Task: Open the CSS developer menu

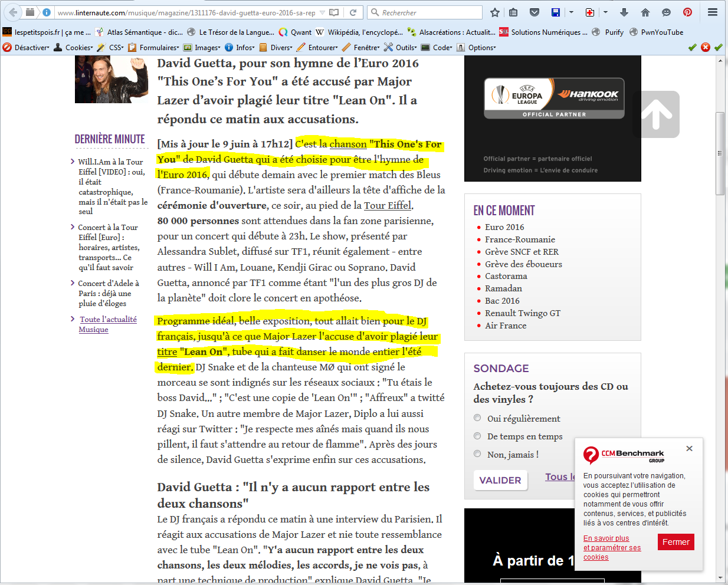Action: point(110,47)
